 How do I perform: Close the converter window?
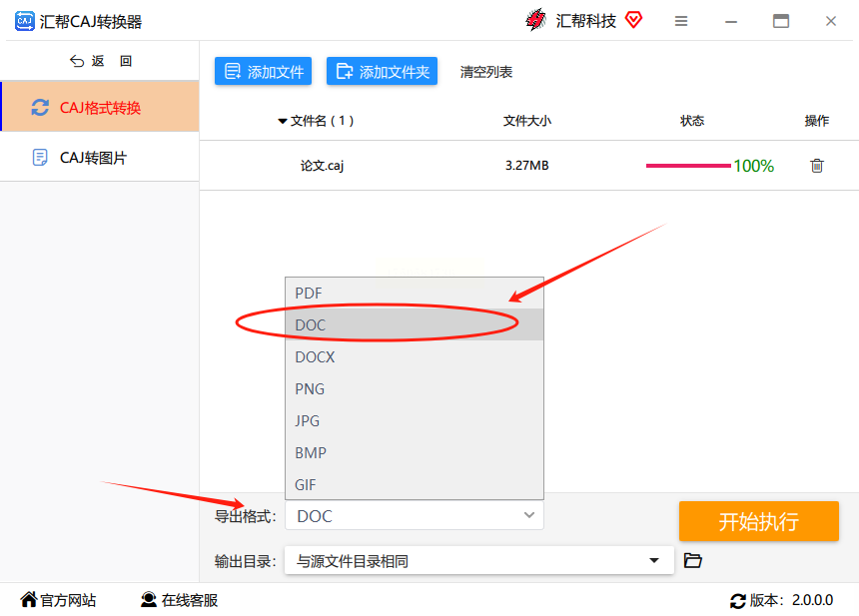coord(831,21)
